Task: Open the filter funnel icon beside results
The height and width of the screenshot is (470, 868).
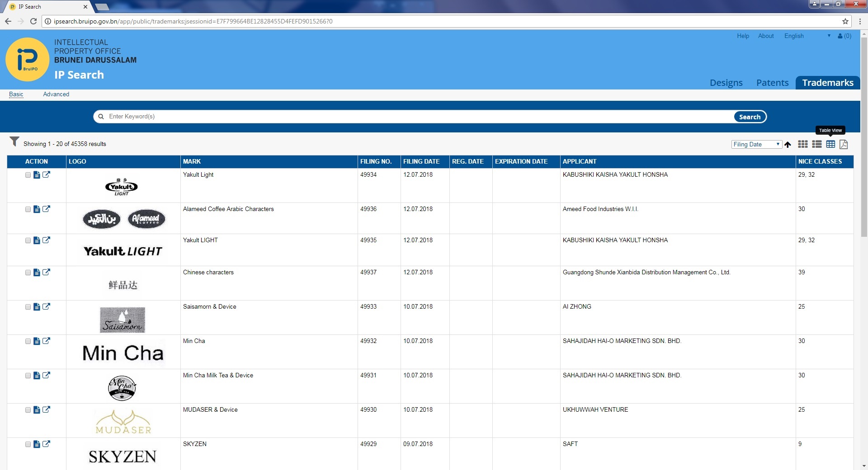Action: tap(14, 142)
